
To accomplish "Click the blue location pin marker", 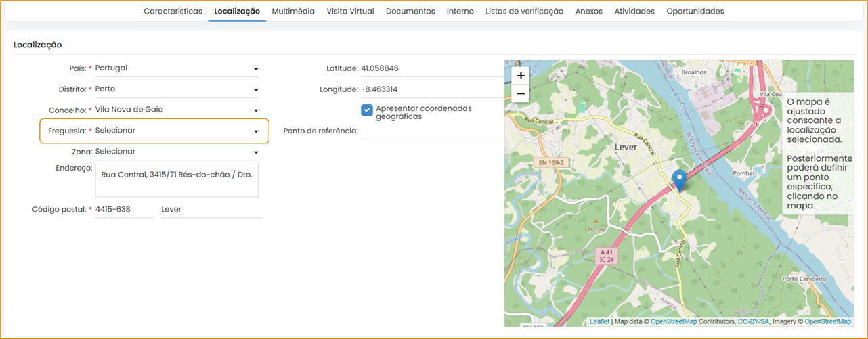I will [x=680, y=180].
